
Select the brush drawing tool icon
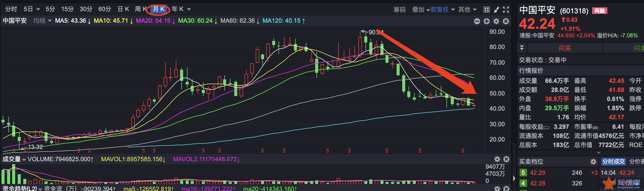(496, 10)
